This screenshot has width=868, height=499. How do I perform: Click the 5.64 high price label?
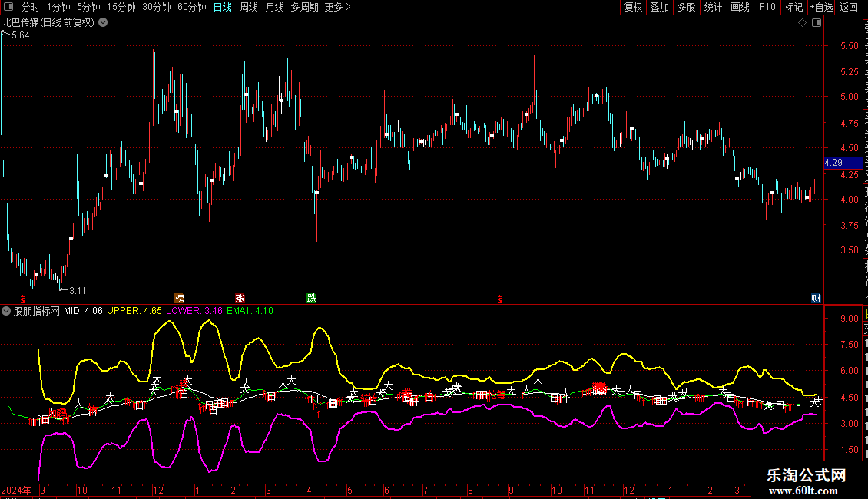(x=21, y=35)
